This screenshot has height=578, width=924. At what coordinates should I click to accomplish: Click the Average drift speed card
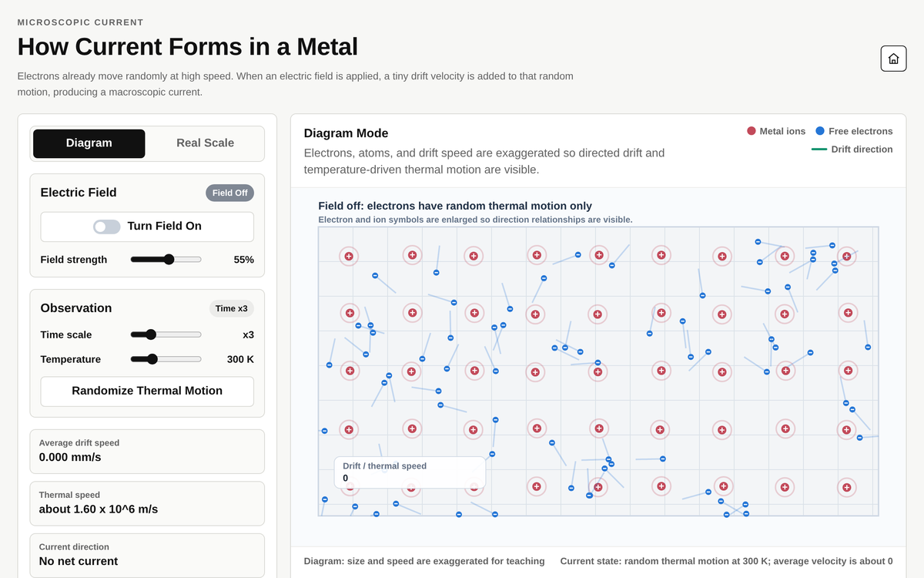tap(147, 452)
